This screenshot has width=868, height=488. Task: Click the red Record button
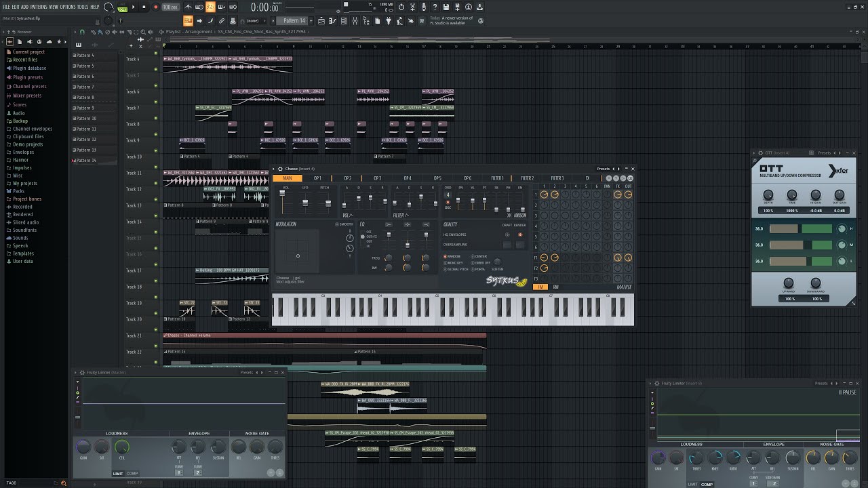click(155, 7)
